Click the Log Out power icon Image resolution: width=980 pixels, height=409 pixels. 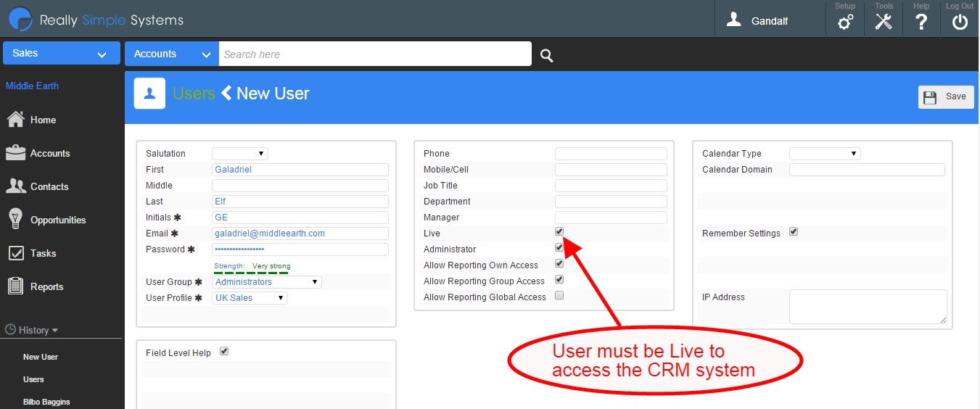click(x=960, y=22)
